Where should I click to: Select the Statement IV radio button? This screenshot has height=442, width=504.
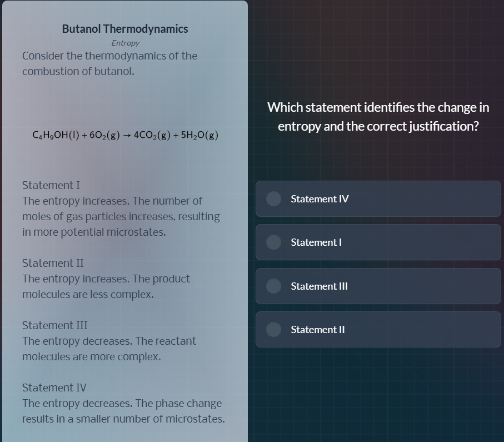pos(273,198)
